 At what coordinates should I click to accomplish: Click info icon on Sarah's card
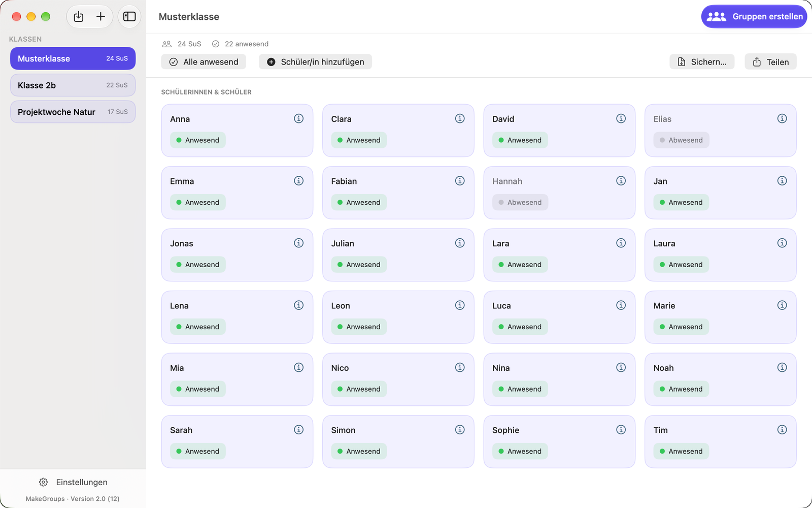(x=299, y=430)
